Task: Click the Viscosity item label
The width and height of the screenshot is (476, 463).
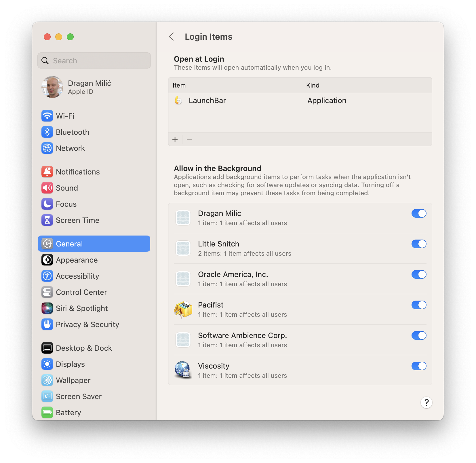Action: pos(214,366)
